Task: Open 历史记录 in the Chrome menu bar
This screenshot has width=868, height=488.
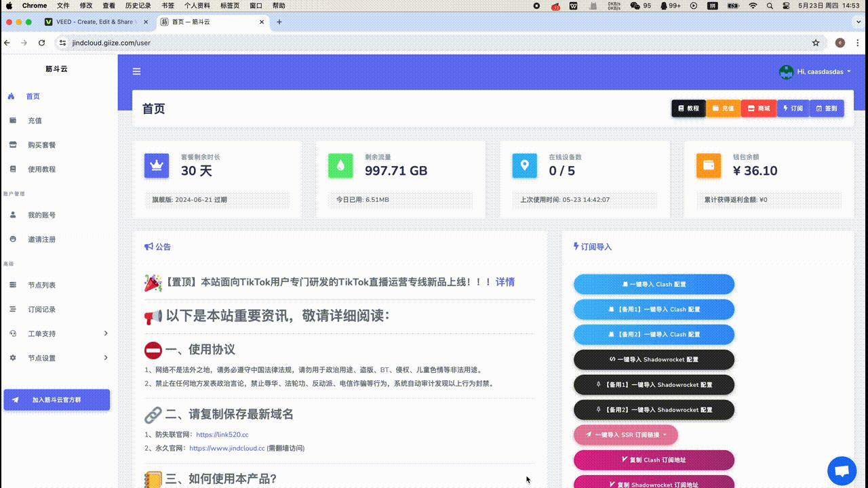Action: click(x=138, y=5)
